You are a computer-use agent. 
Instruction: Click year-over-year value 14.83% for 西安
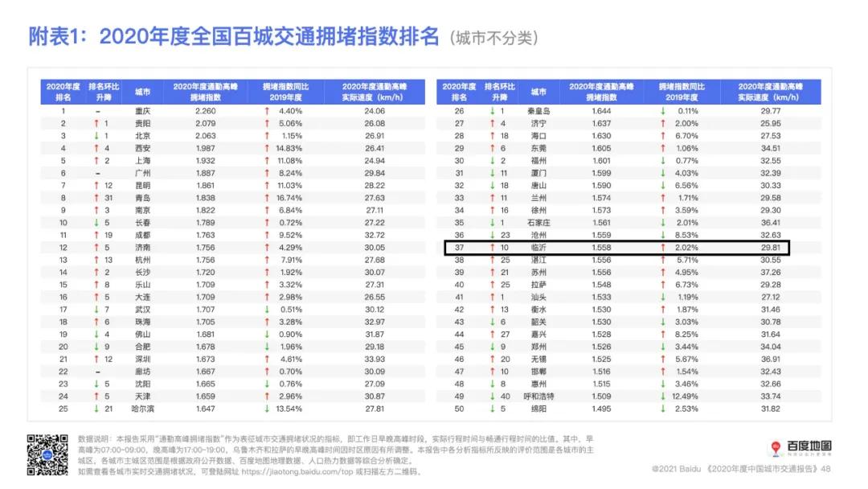click(289, 149)
